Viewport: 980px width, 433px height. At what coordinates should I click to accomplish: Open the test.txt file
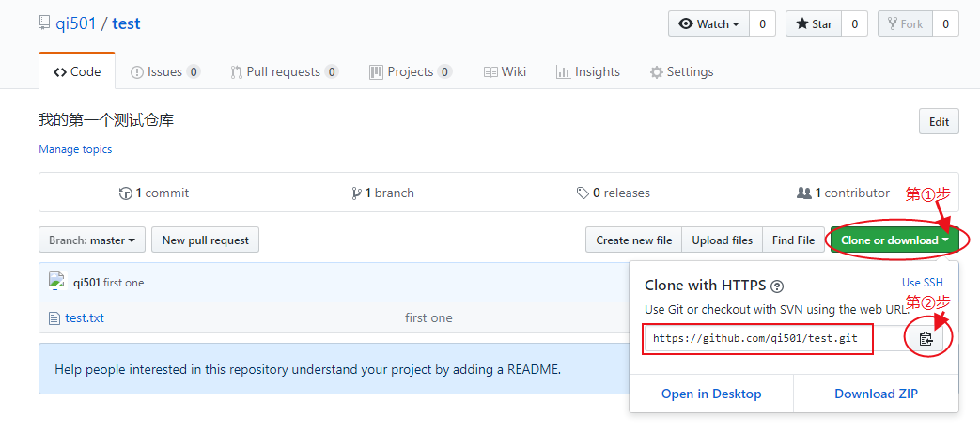click(x=85, y=318)
